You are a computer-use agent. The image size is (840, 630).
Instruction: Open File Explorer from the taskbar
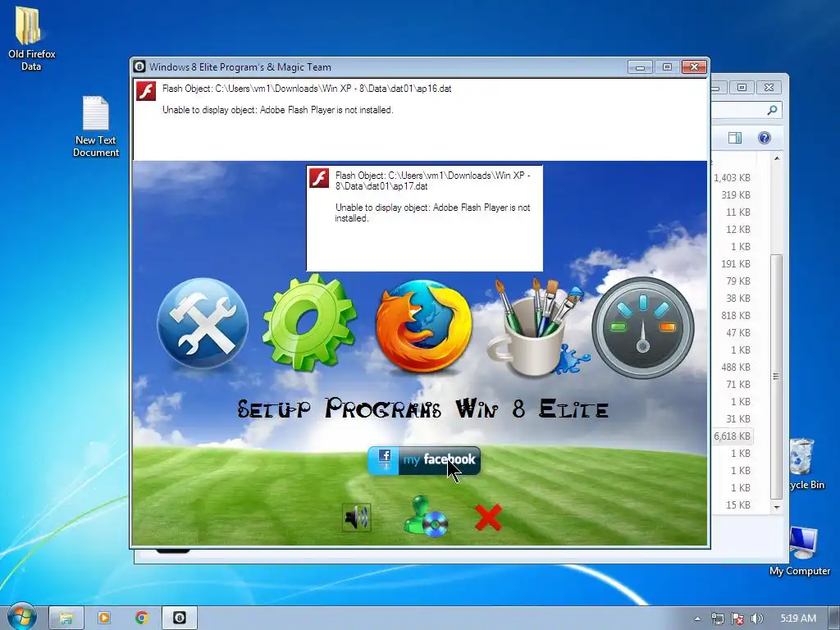click(66, 618)
